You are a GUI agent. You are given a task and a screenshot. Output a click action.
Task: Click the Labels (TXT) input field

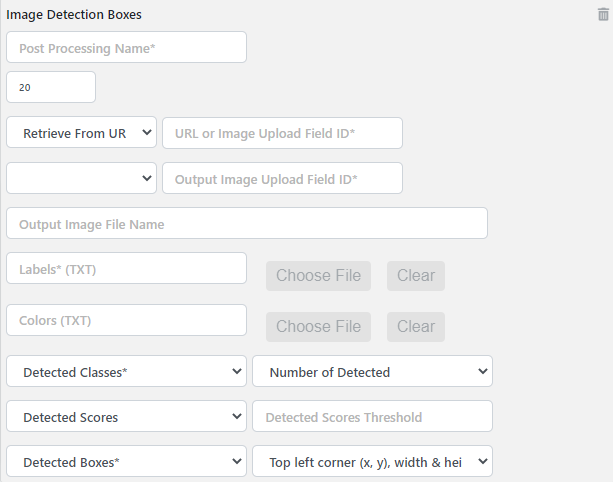point(126,268)
